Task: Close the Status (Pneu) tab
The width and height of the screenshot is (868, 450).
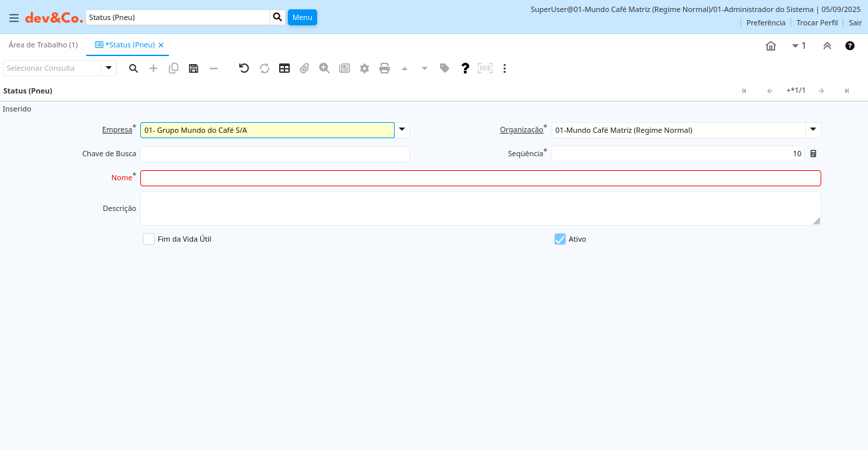Action: [161, 45]
